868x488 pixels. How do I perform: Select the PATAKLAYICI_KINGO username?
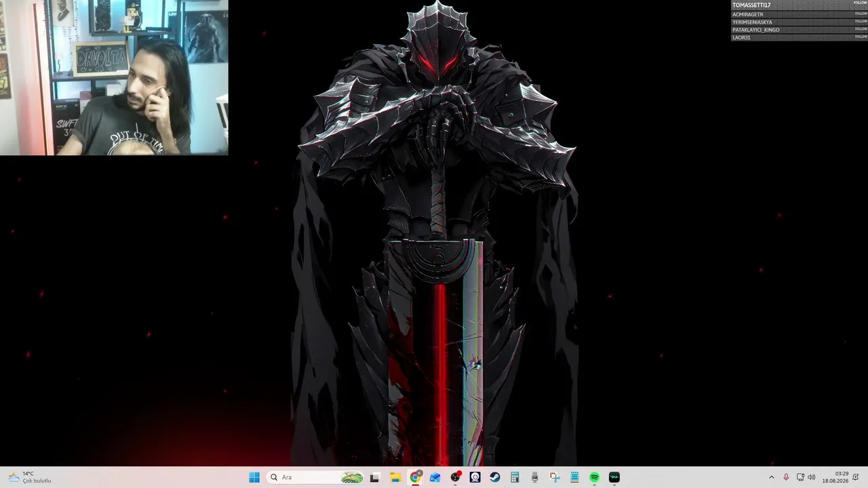(755, 30)
